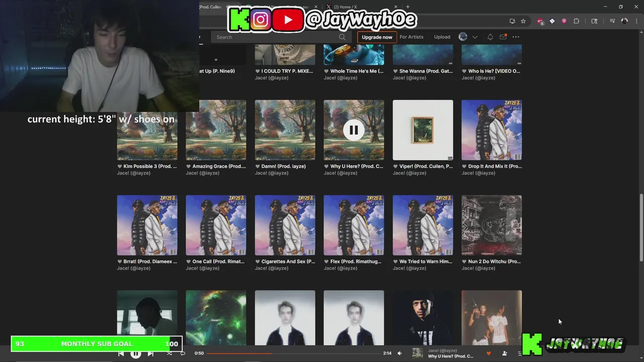Click the Upgrade now button

[377, 37]
